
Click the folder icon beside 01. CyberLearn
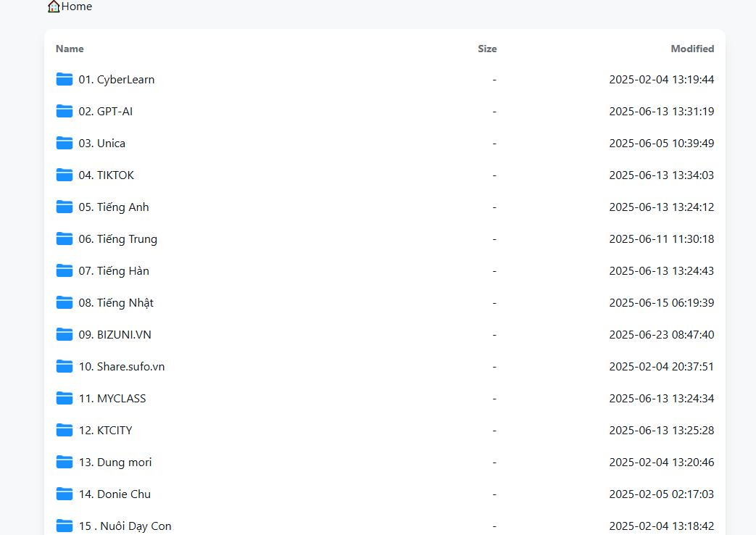[x=65, y=79]
